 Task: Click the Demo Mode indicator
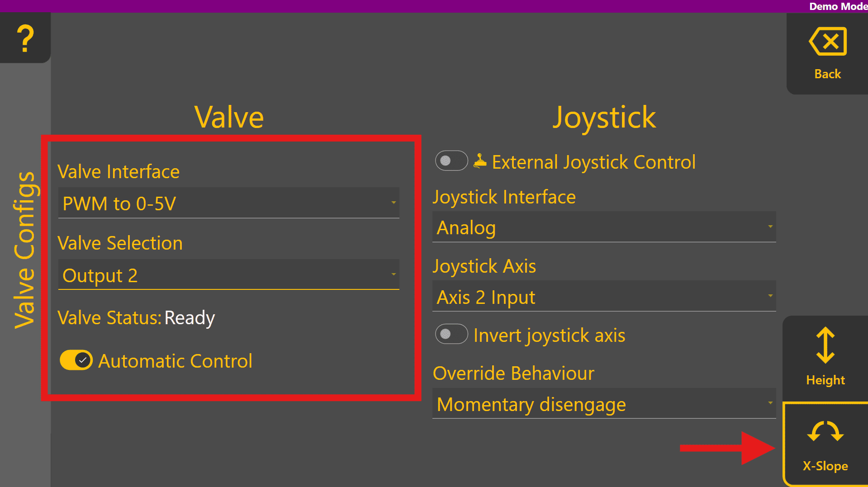838,6
